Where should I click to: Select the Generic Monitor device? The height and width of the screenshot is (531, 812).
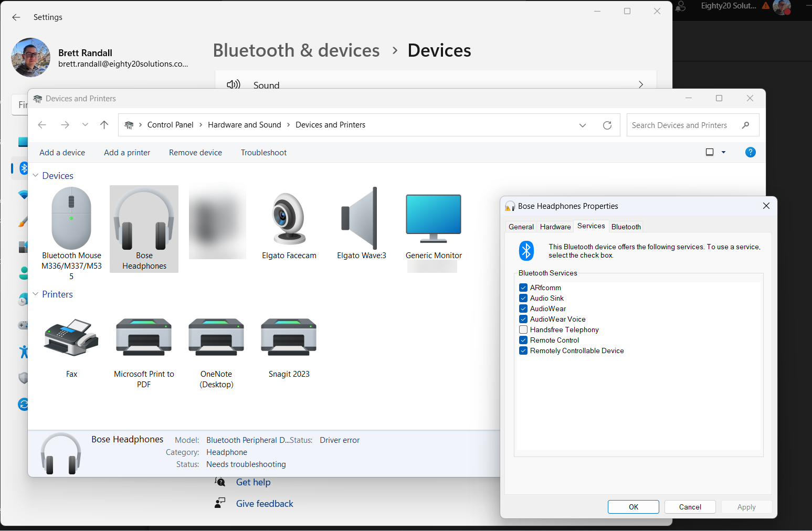(x=434, y=218)
